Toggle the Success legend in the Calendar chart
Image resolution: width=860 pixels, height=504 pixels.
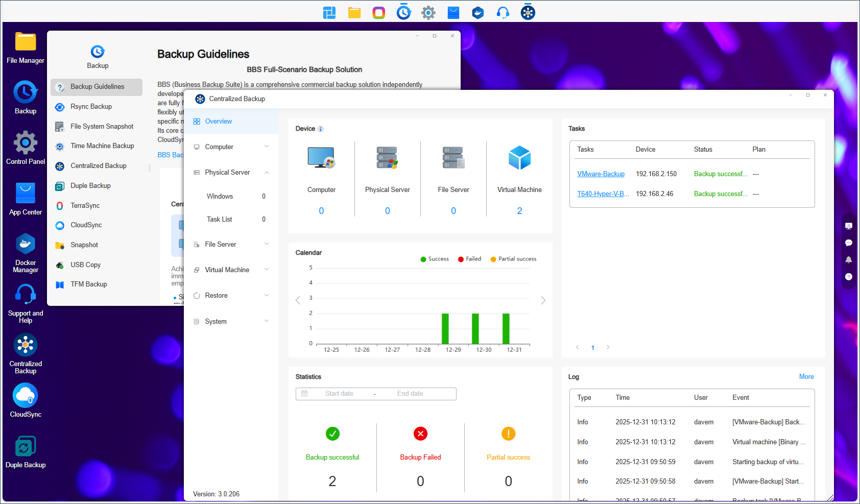point(435,259)
